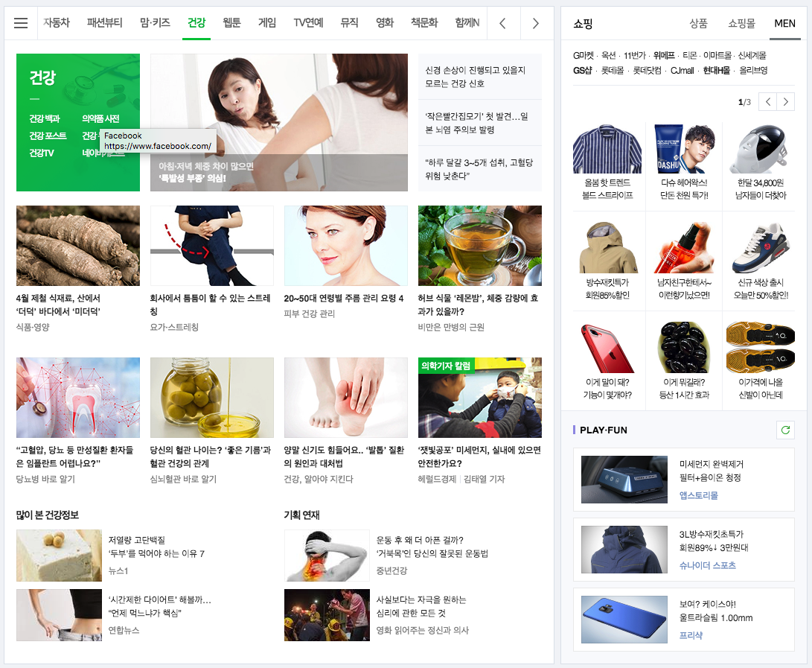The image size is (812, 668).
Task: Click the right chevron in the category bar
Action: click(535, 22)
